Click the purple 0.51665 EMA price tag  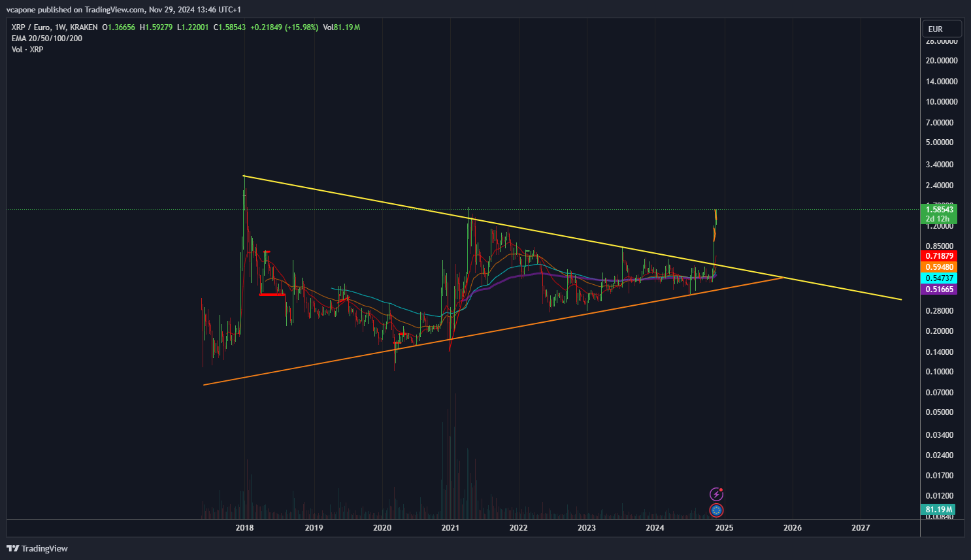point(939,289)
